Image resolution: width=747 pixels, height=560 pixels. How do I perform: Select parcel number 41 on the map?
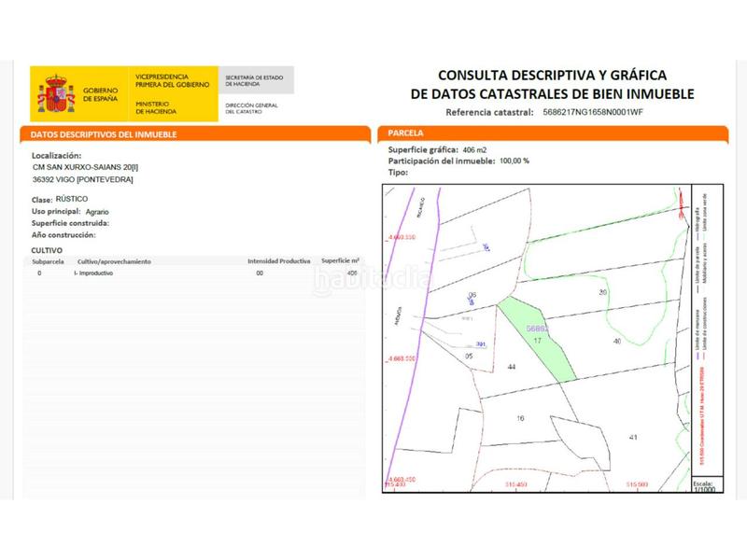(x=633, y=437)
